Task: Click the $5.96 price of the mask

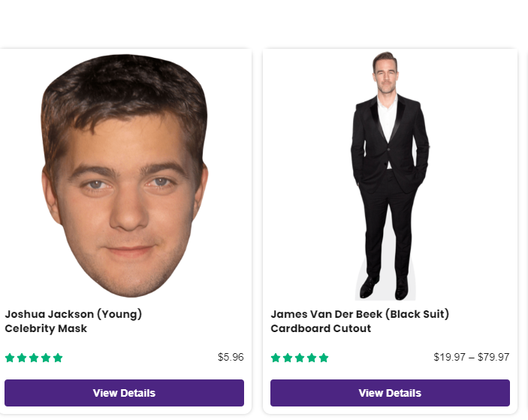Action: (231, 357)
